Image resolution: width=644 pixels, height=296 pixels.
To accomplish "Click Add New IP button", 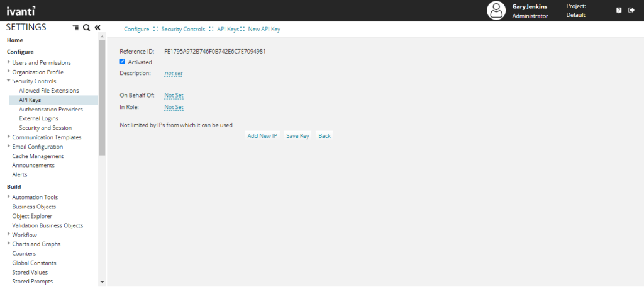I will click(262, 135).
